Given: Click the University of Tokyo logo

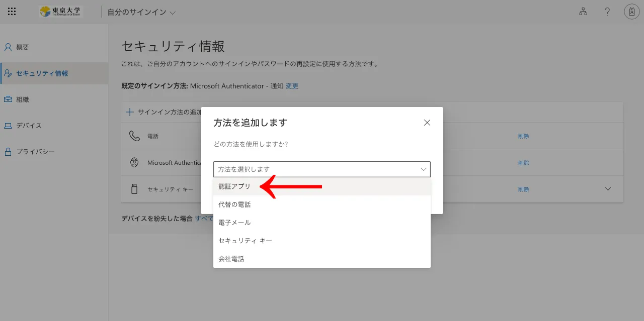Looking at the screenshot, I should click(60, 12).
